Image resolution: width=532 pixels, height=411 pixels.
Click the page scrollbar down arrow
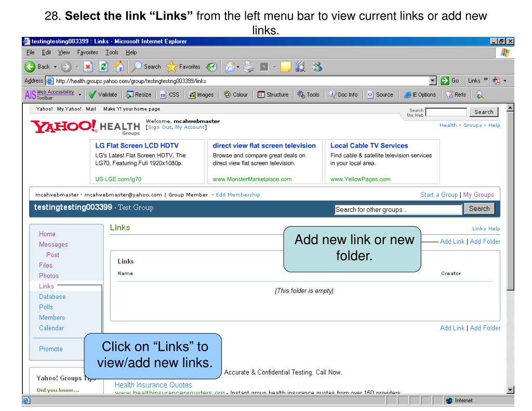[510, 390]
